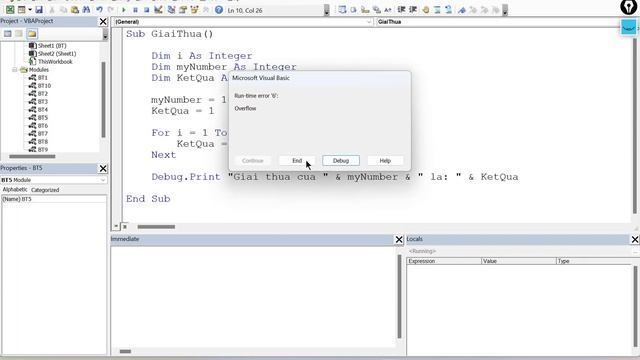The height and width of the screenshot is (360, 640).
Task: Click the Value column header in Locals
Action: coord(518,261)
